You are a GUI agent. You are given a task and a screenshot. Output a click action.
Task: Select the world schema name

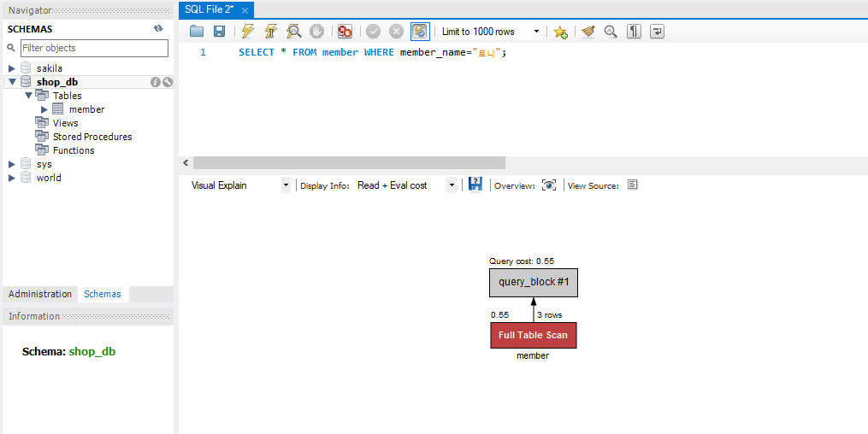[49, 178]
